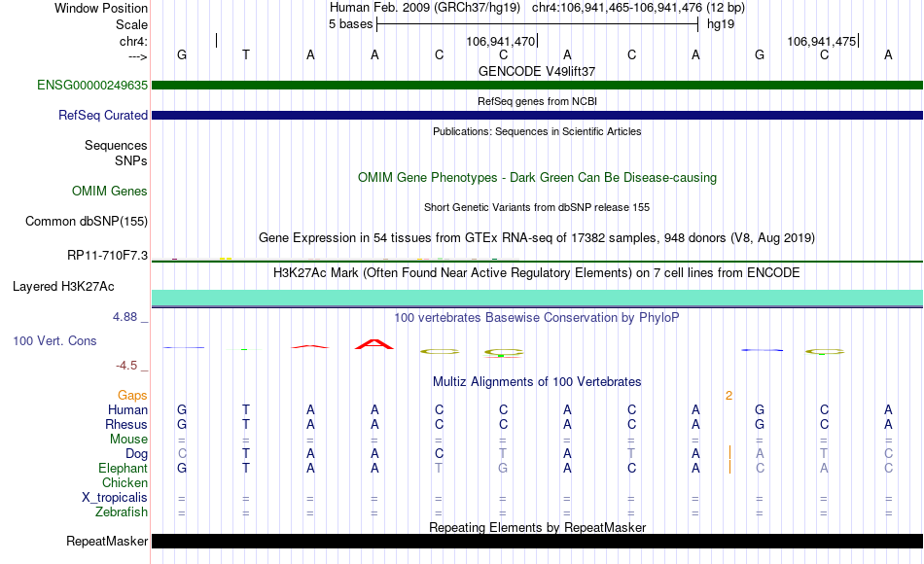Image resolution: width=924 pixels, height=564 pixels.
Task: Click the ---> sequence direction label
Action: tap(137, 56)
